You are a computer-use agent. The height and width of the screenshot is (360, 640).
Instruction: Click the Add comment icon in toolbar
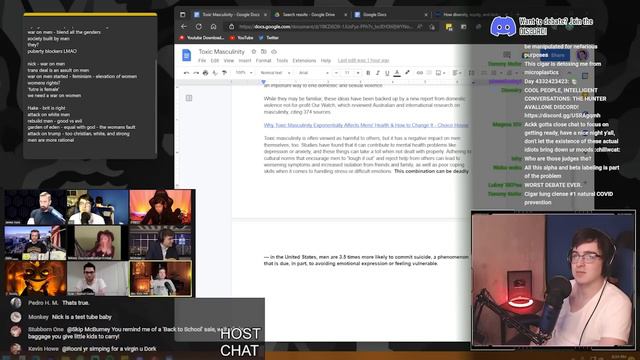[429, 73]
